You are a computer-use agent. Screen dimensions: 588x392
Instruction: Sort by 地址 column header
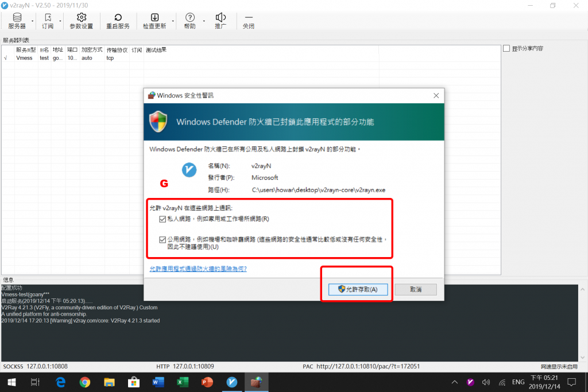(x=58, y=50)
